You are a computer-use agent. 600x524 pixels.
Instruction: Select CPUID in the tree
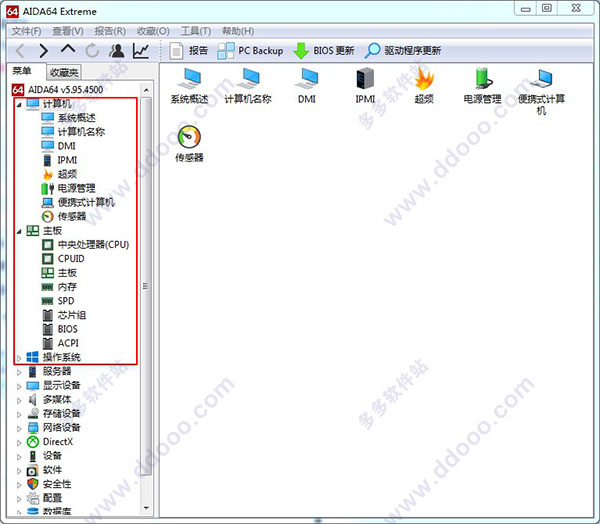point(63,259)
